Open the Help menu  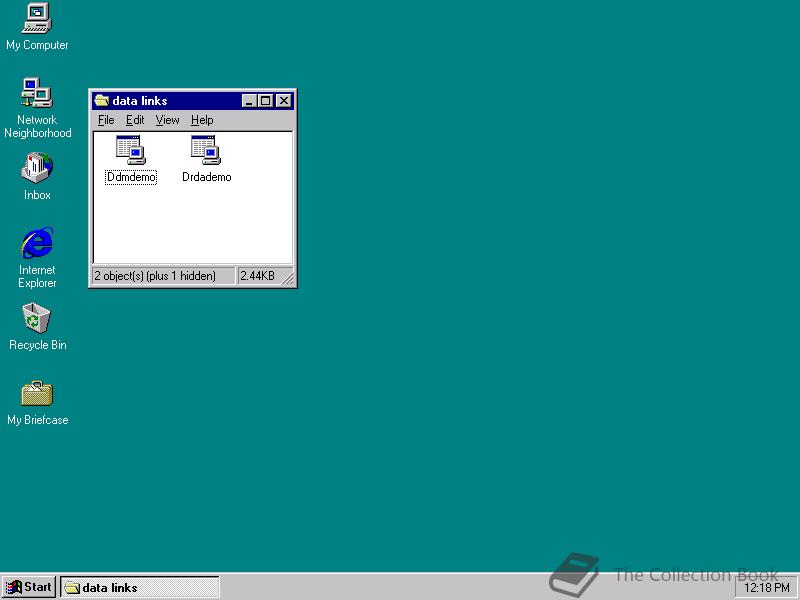tap(202, 120)
